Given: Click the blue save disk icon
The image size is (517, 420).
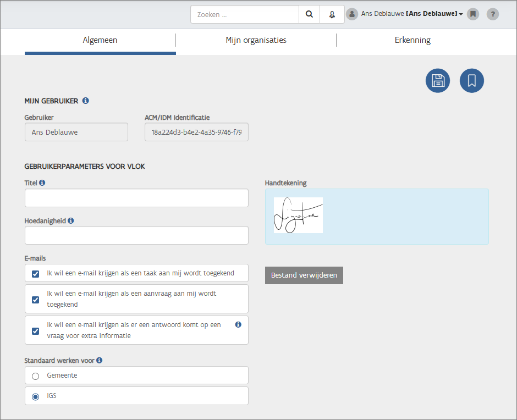Looking at the screenshot, I should [438, 81].
